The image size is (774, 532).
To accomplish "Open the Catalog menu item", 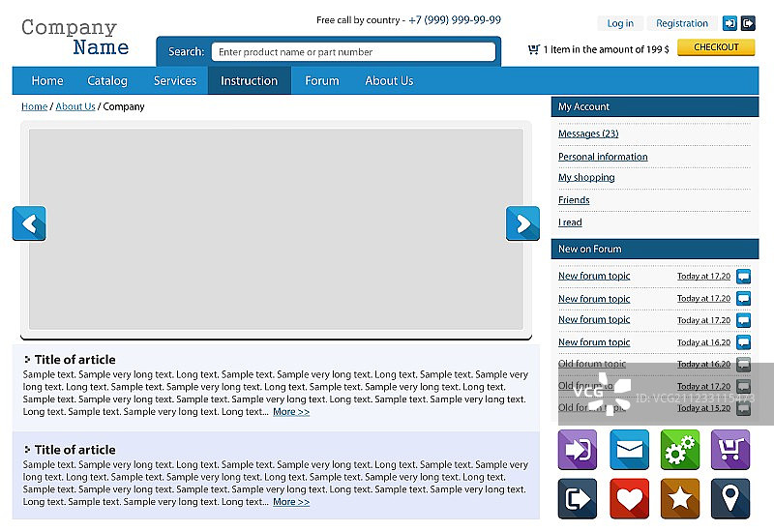I will click(x=107, y=81).
